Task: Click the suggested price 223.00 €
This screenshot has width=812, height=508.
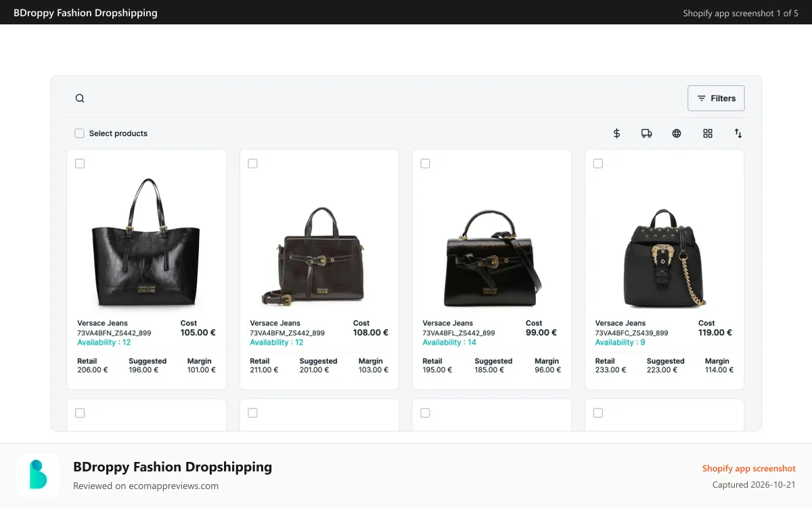Action: point(662,370)
